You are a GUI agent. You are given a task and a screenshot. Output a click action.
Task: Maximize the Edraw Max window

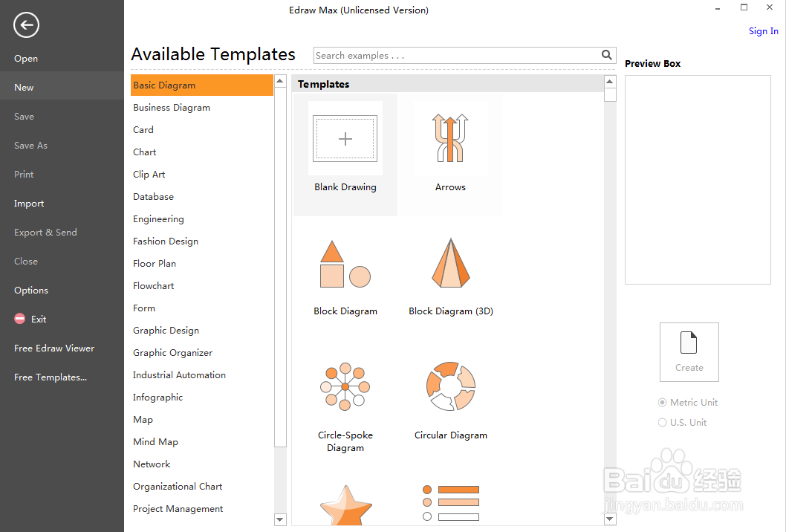click(x=744, y=7)
